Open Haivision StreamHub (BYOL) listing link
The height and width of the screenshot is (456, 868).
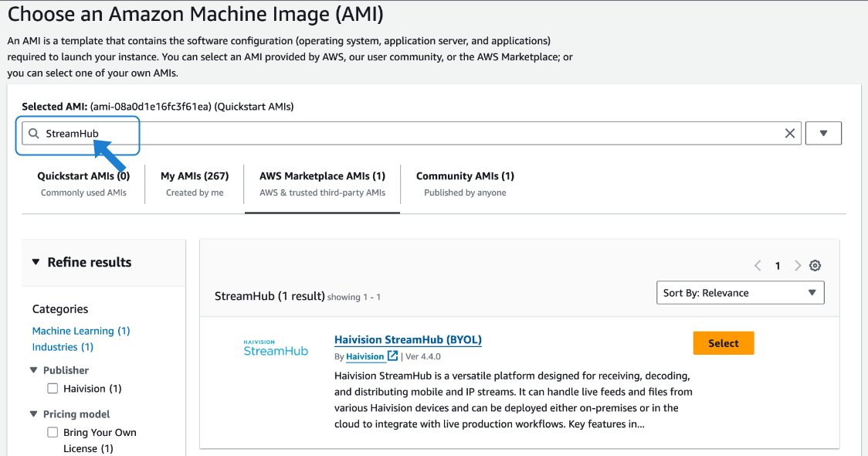(x=408, y=340)
